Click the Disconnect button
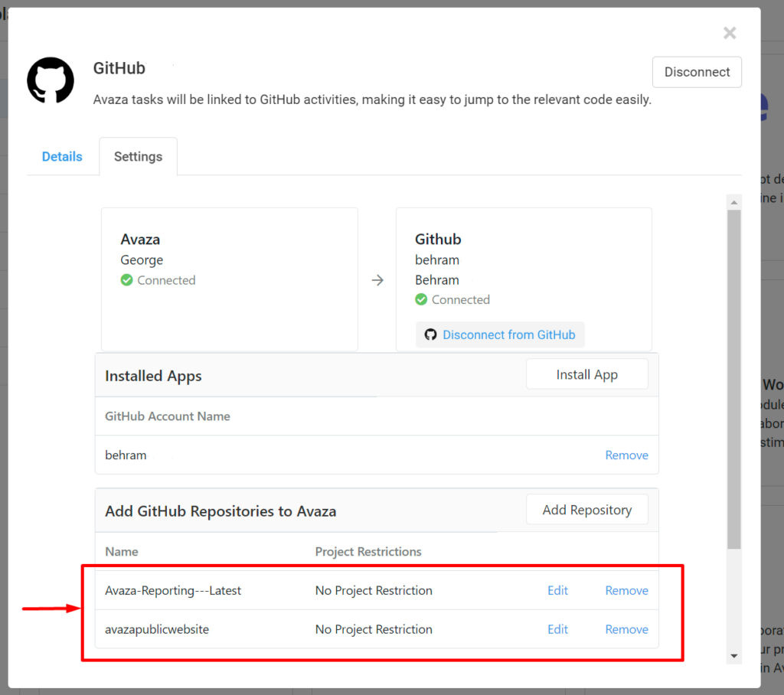 coord(697,72)
